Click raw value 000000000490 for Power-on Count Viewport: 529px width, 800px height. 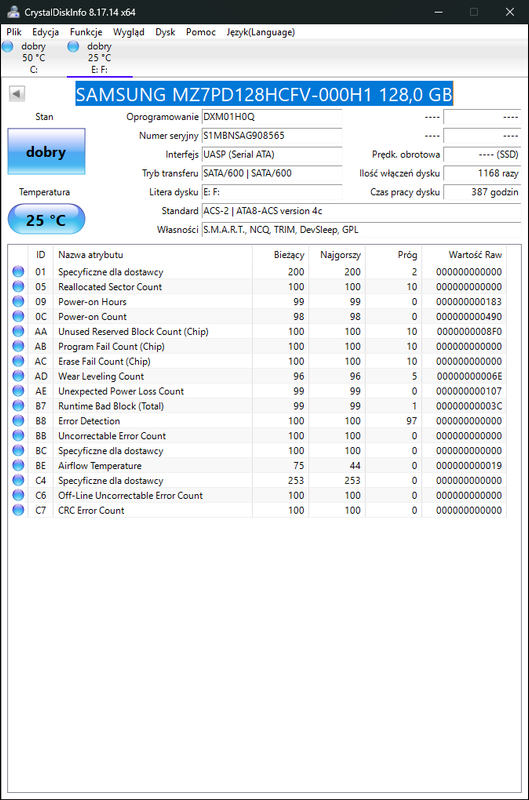click(x=469, y=316)
